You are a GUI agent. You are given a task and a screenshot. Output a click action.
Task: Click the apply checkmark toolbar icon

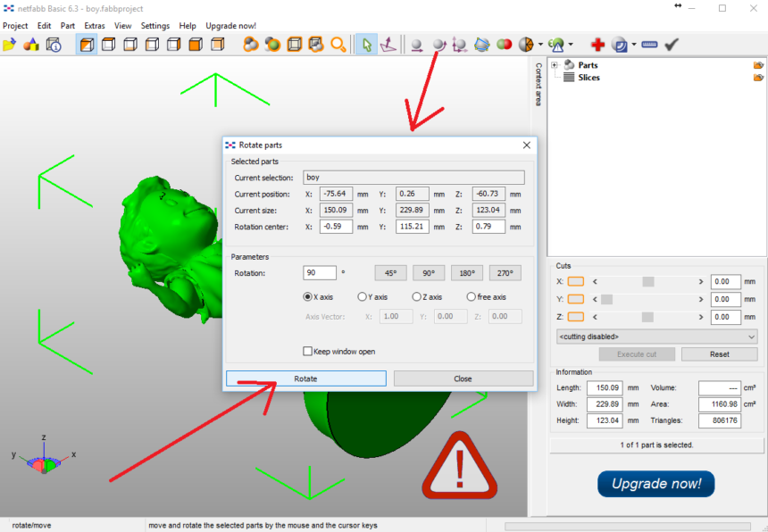pos(671,44)
